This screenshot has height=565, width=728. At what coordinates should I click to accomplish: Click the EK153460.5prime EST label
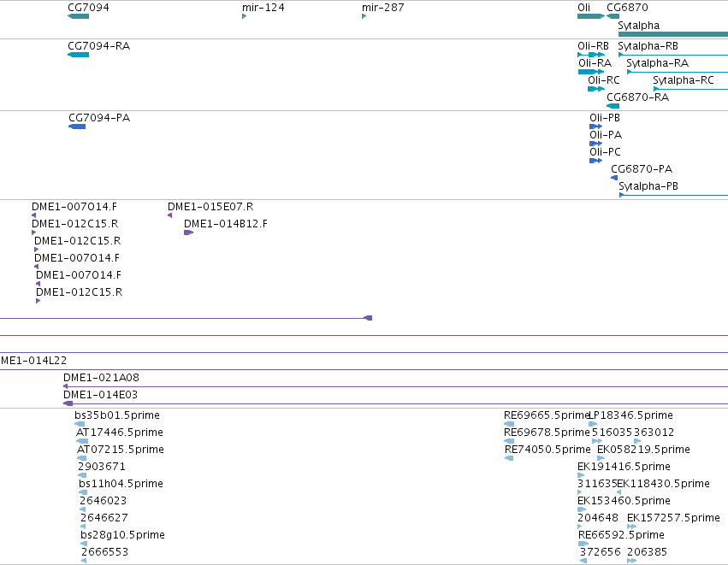(624, 501)
